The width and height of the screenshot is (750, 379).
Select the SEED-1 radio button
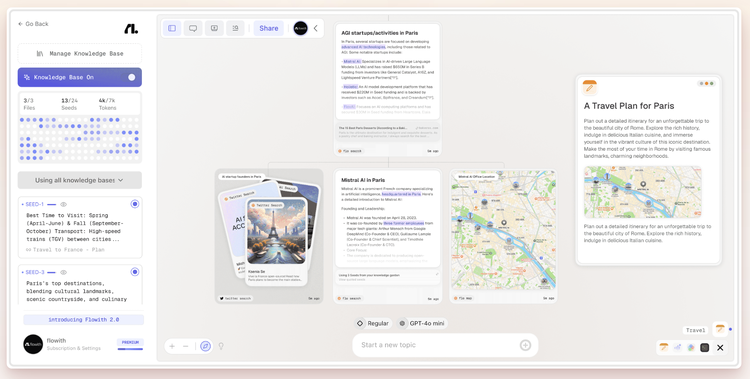[135, 204]
